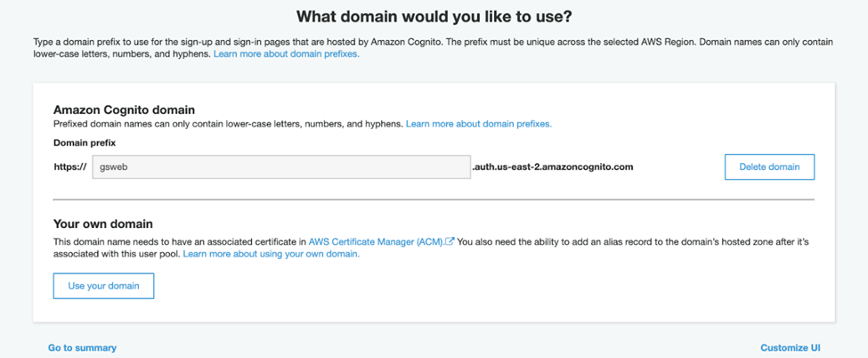Click the Use your domain button
This screenshot has height=358, width=868.
click(x=103, y=286)
